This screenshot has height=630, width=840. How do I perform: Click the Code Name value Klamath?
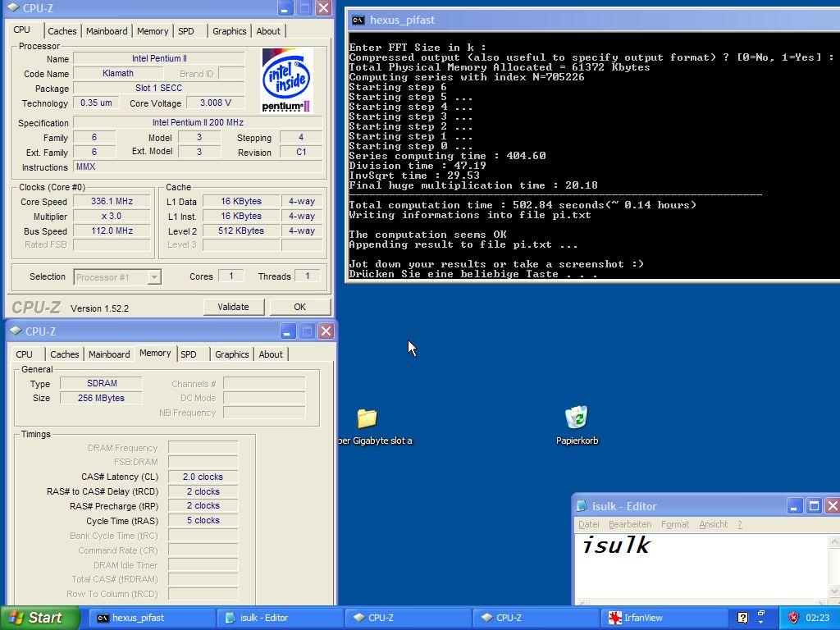point(118,73)
